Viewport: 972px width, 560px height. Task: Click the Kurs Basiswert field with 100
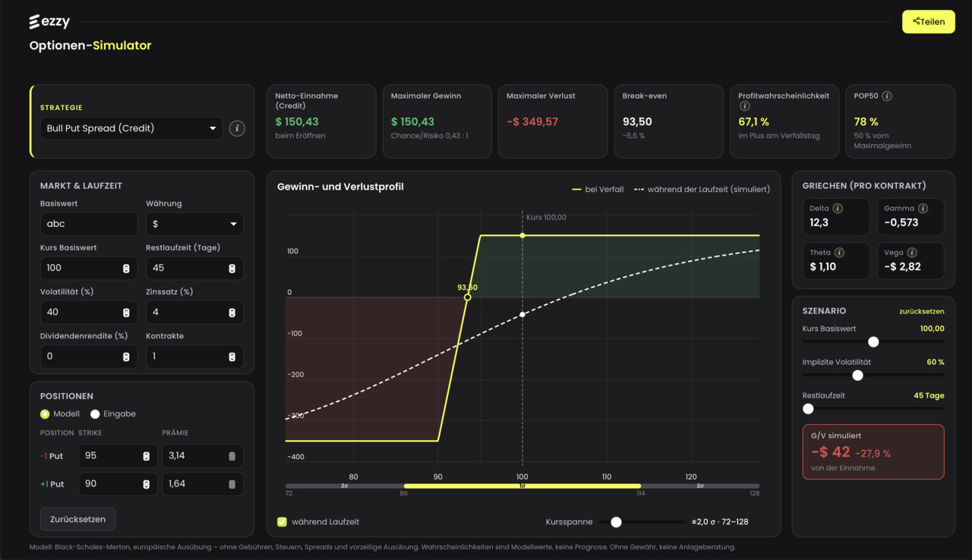click(89, 269)
